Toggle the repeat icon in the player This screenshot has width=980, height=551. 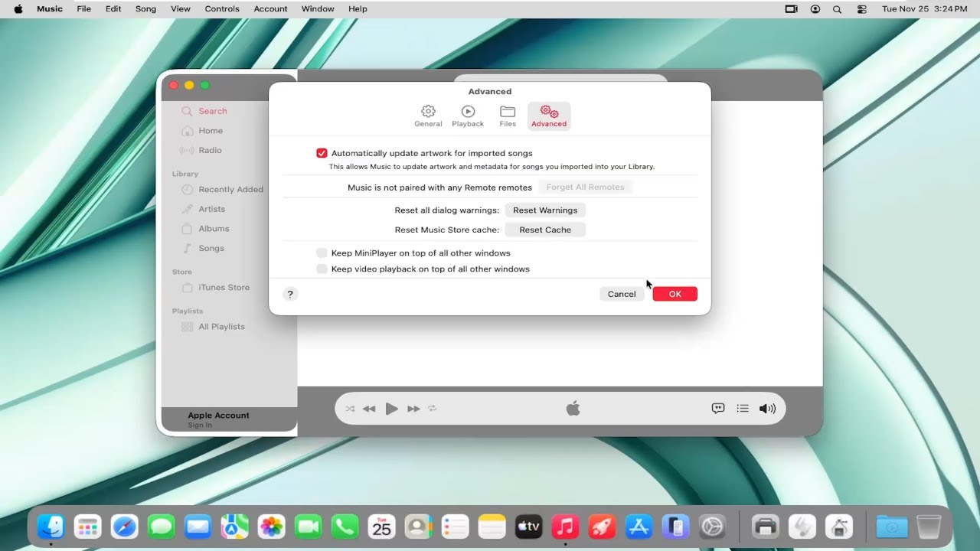click(432, 409)
